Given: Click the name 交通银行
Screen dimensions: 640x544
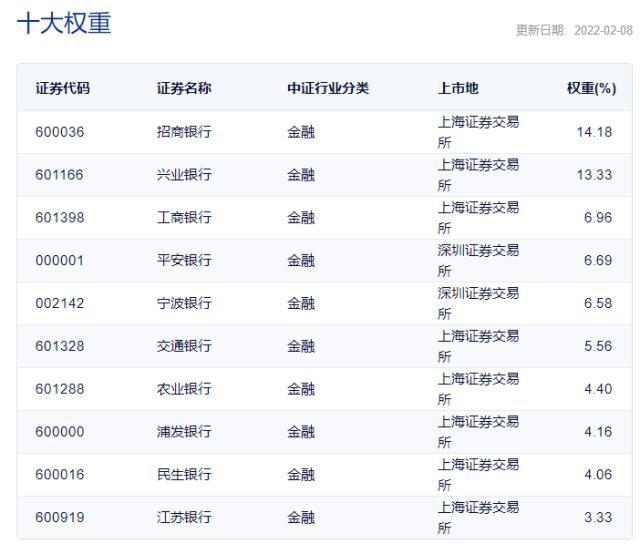Looking at the screenshot, I should coord(184,346).
